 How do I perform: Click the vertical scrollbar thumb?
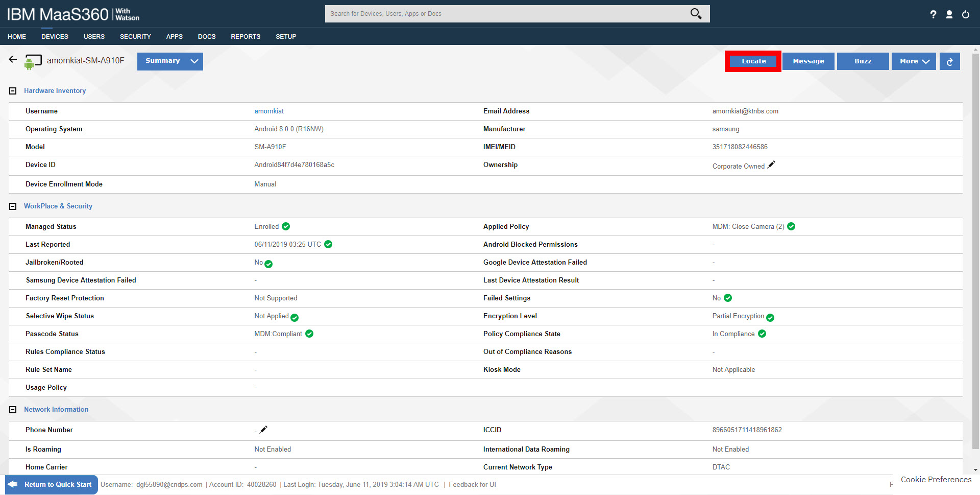tap(975, 250)
